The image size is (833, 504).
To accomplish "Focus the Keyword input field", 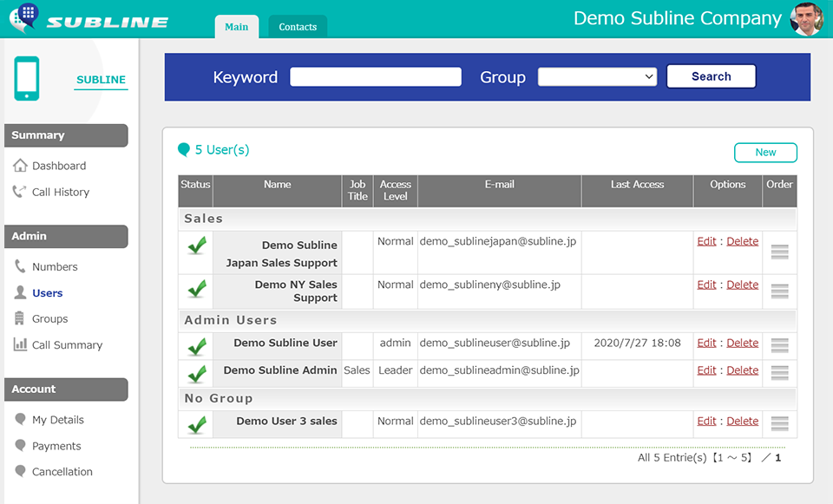I will 376,77.
